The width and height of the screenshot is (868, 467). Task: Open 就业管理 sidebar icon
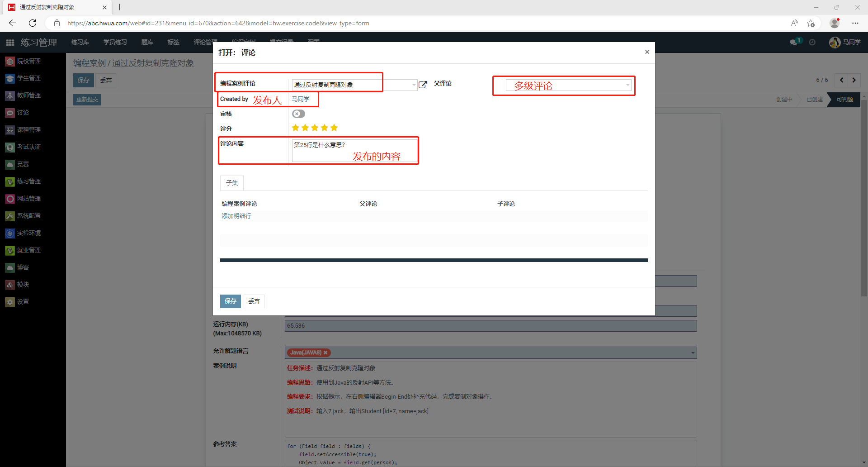coord(10,250)
